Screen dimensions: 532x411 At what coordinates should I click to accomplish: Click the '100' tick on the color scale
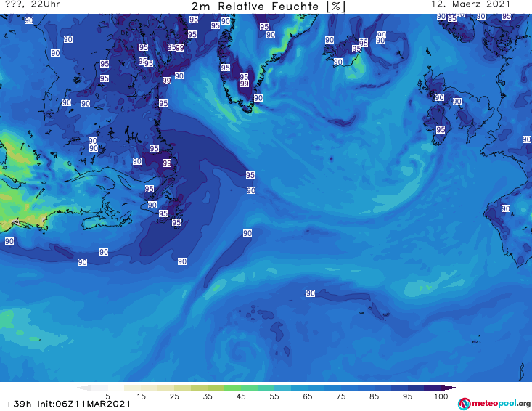[x=441, y=396]
